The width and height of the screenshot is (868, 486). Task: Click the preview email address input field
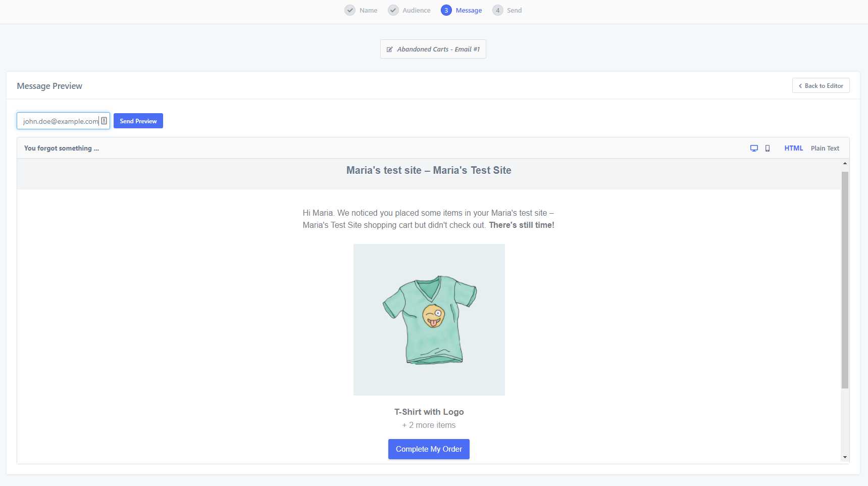click(x=63, y=121)
